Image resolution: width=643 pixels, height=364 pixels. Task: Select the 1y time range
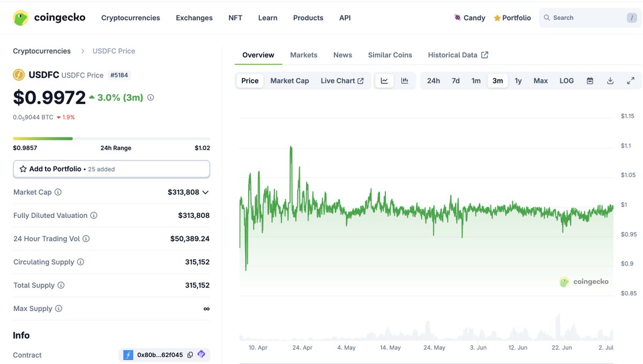(518, 81)
